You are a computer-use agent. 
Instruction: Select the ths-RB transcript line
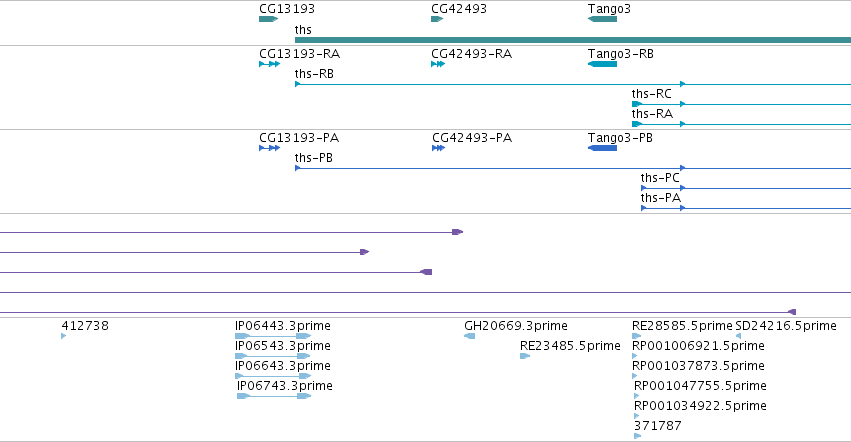(x=573, y=84)
